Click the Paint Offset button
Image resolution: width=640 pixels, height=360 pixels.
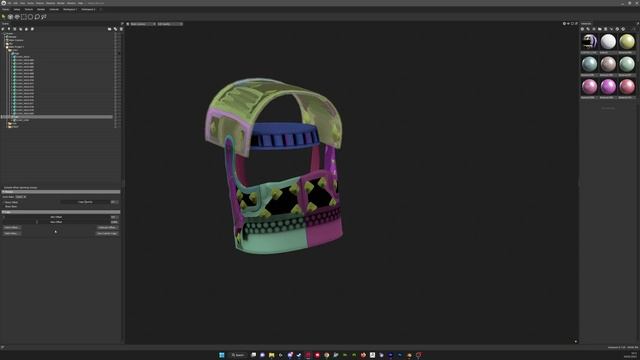click(12, 227)
